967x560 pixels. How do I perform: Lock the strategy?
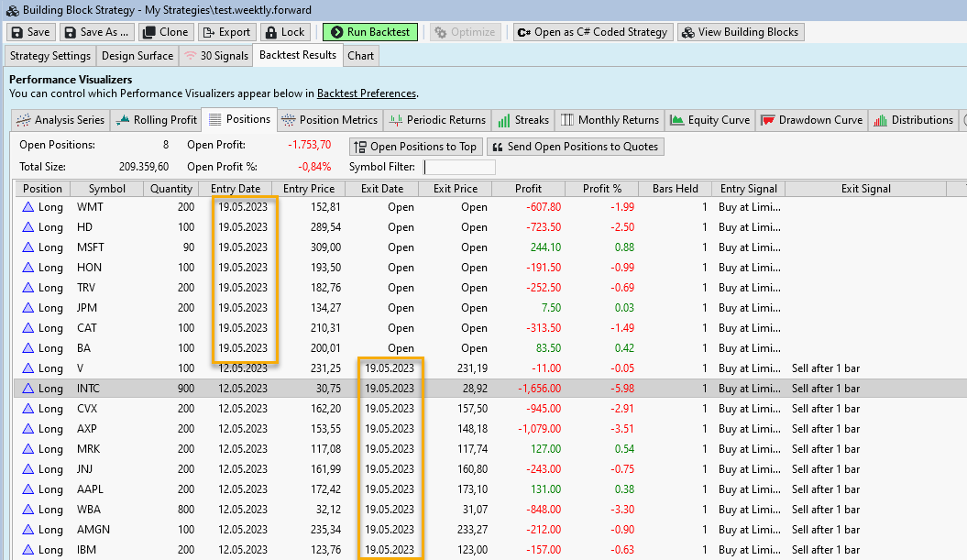pyautogui.click(x=285, y=32)
